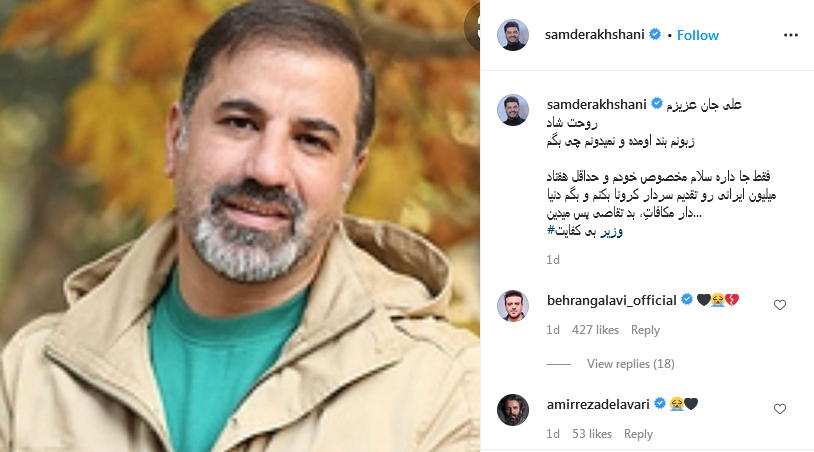814x452 pixels.
Task: Visit the amirrezadelavari username link
Action: coord(598,404)
